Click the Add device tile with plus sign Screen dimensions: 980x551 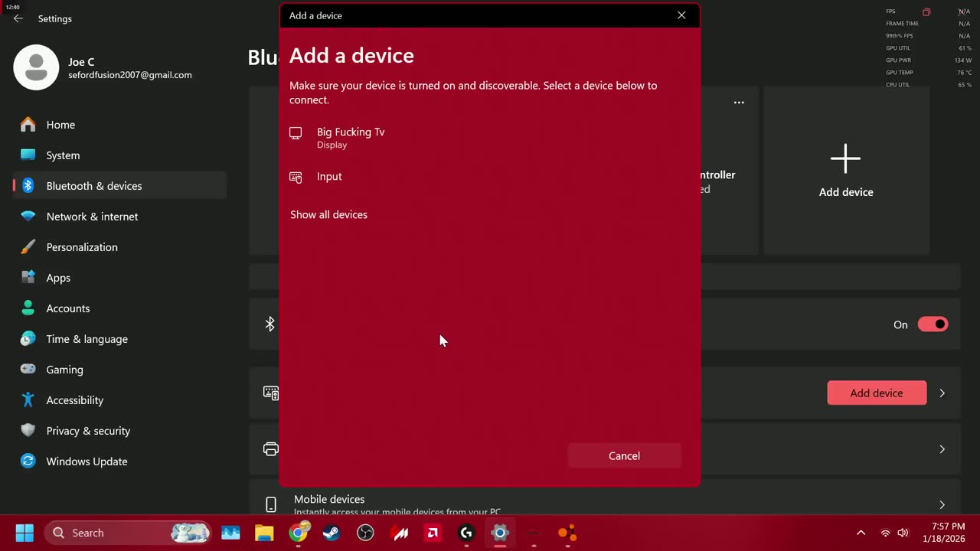(846, 170)
